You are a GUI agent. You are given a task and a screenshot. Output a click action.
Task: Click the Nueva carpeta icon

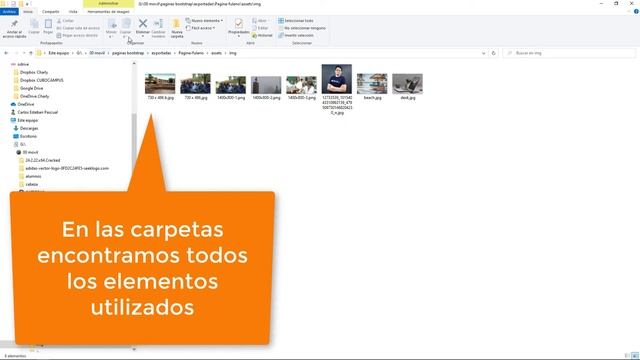[176, 24]
